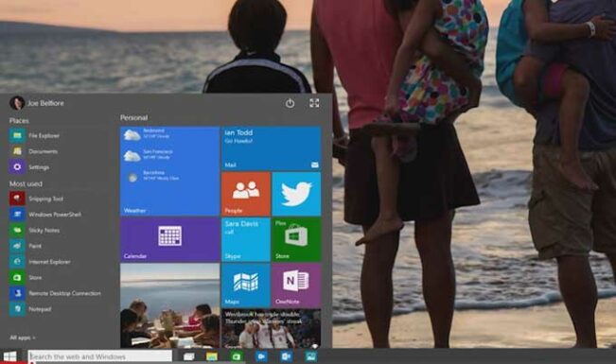The width and height of the screenshot is (616, 364).
Task: Open the Mail tile from Ian Todd
Action: (x=271, y=148)
